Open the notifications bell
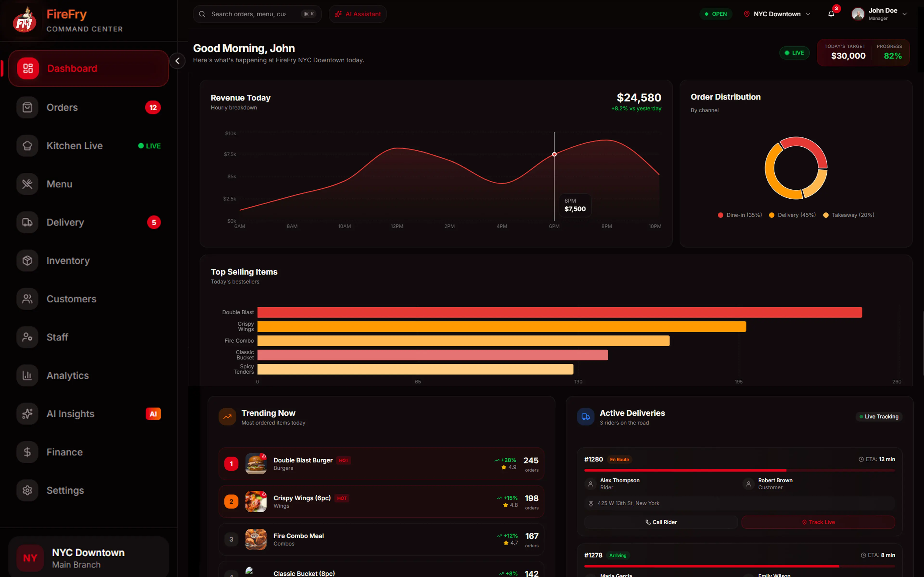The image size is (924, 577). click(831, 14)
